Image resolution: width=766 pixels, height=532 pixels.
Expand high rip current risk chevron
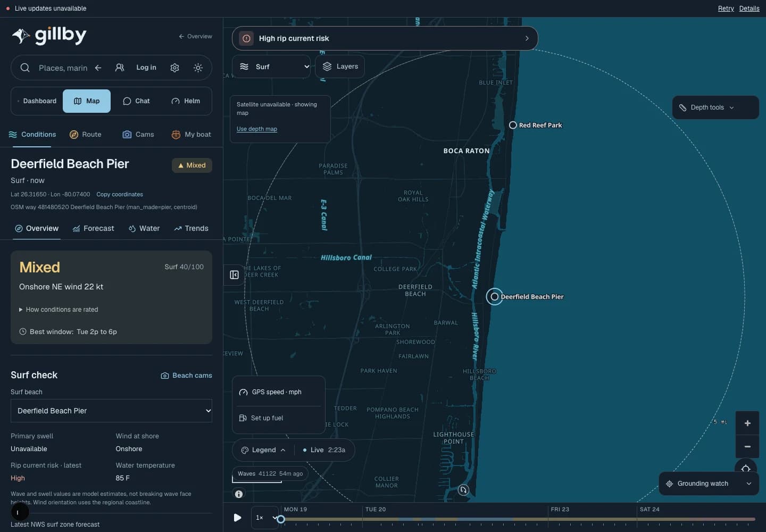click(x=527, y=38)
